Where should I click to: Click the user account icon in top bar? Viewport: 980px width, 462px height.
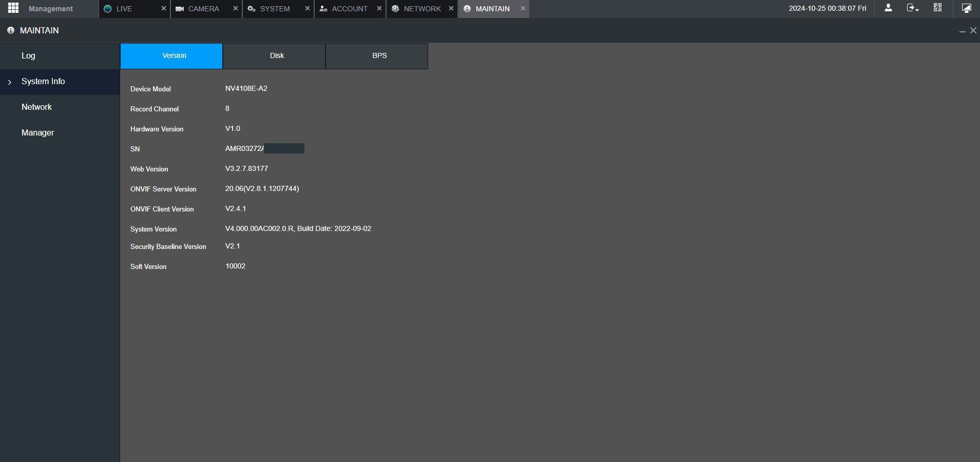click(888, 8)
